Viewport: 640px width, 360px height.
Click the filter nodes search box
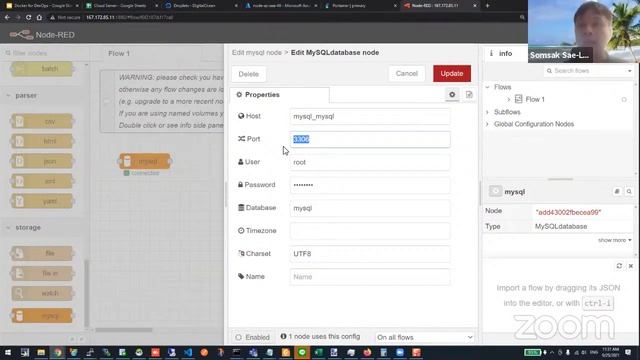[x=44, y=53]
